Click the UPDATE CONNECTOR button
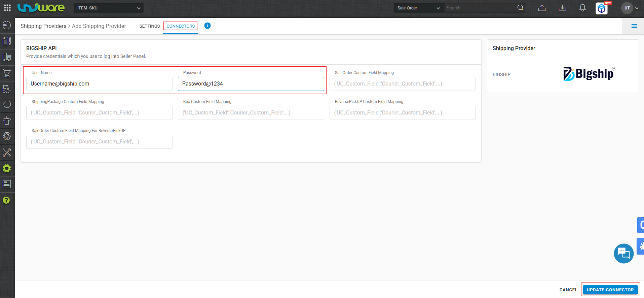The width and height of the screenshot is (644, 298). 610,290
